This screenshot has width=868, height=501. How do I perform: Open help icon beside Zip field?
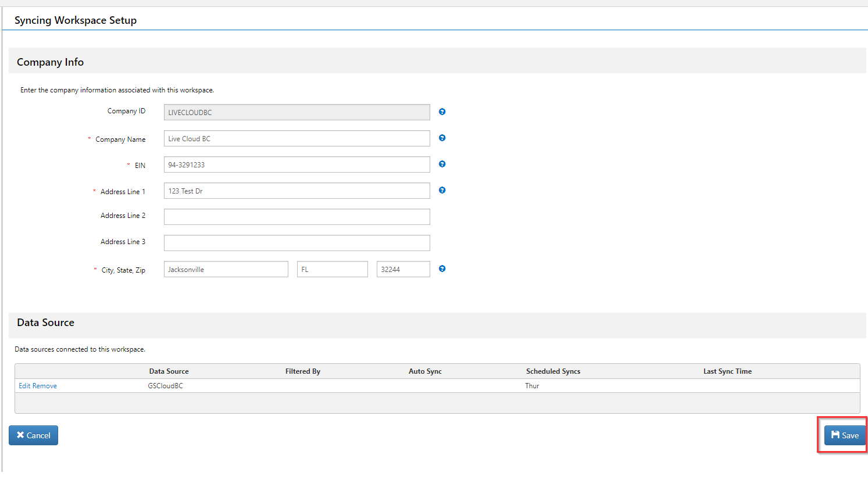pyautogui.click(x=442, y=269)
